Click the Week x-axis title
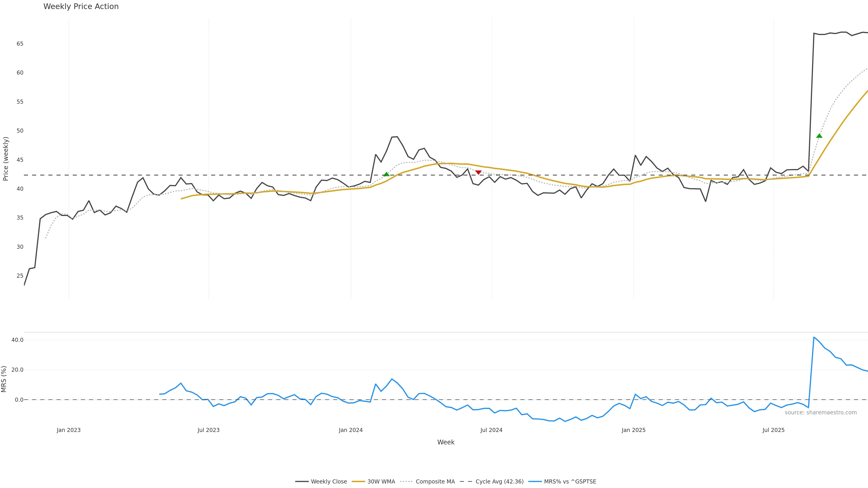 446,442
